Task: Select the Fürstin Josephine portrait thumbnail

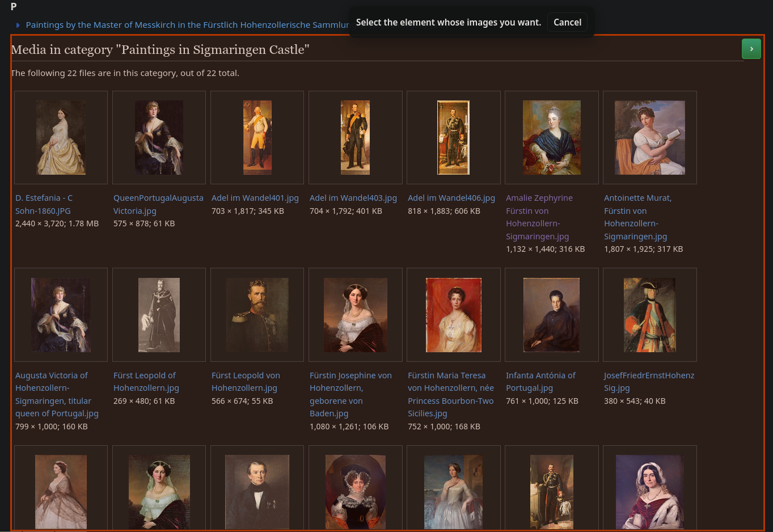Action: coord(356,315)
